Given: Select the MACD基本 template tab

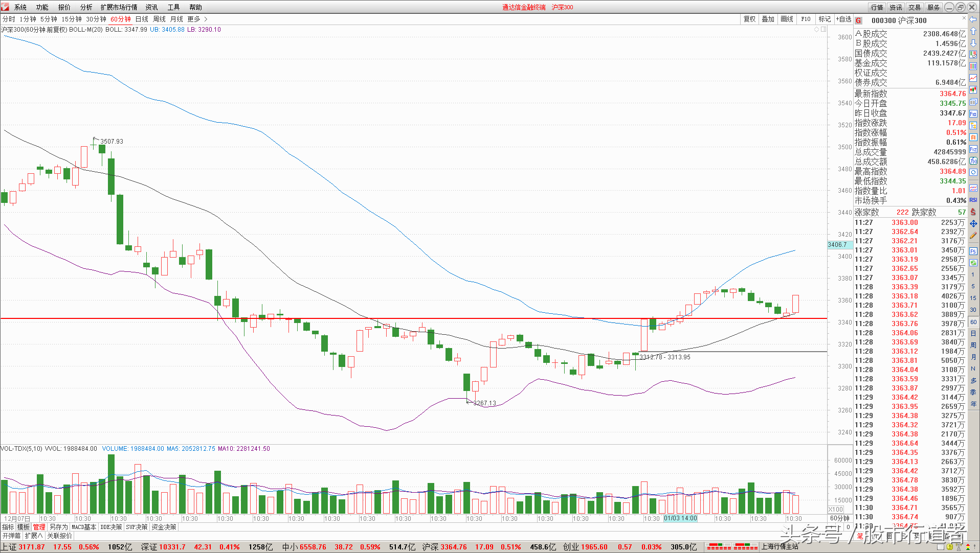Looking at the screenshot, I should coord(84,527).
